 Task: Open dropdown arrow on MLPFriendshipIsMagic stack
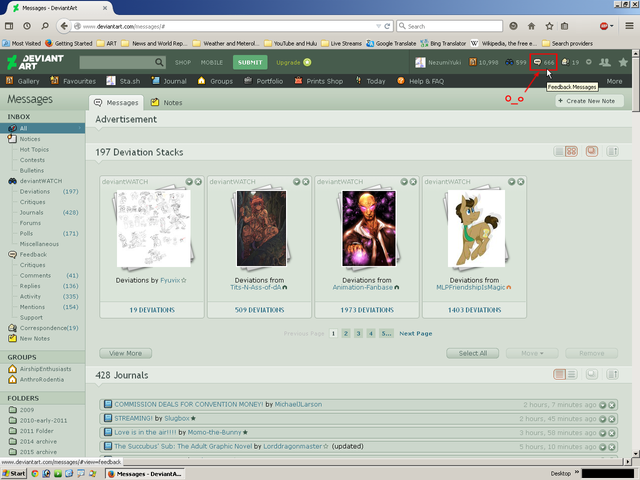[511, 182]
